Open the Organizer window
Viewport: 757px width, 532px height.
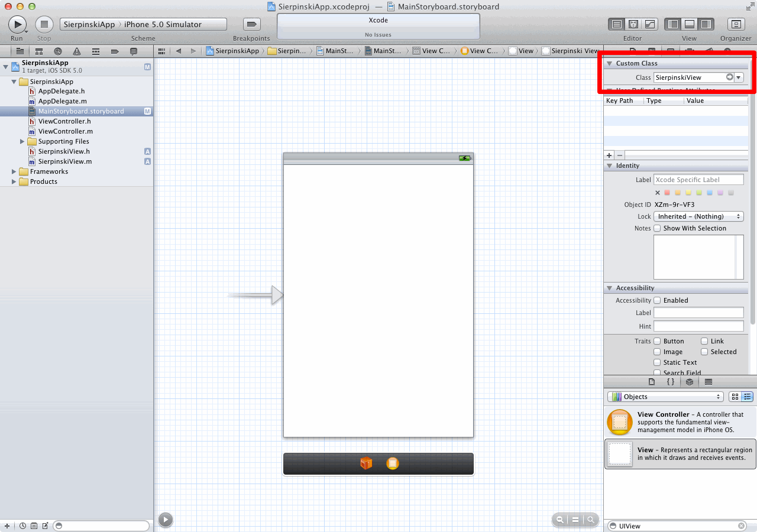point(736,24)
